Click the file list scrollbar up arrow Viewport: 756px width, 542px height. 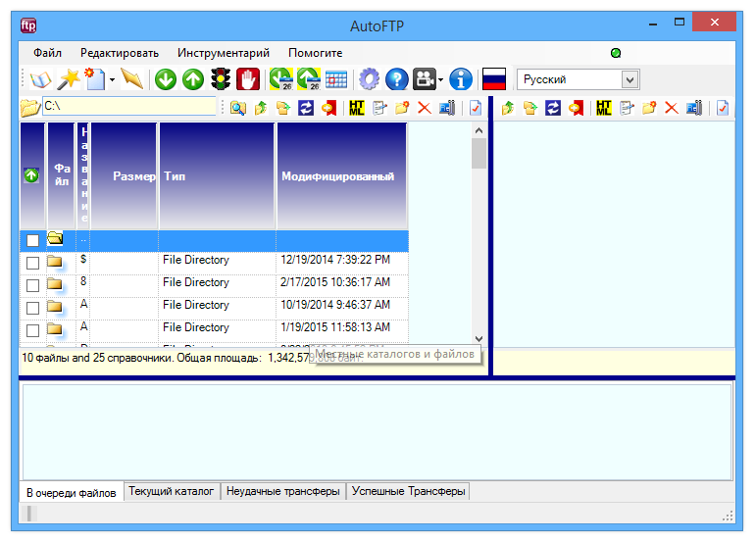click(x=479, y=130)
